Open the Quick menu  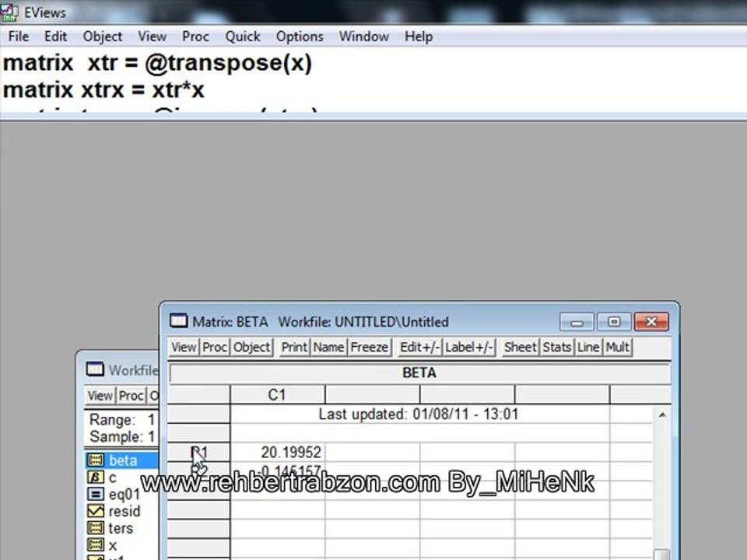point(243,37)
